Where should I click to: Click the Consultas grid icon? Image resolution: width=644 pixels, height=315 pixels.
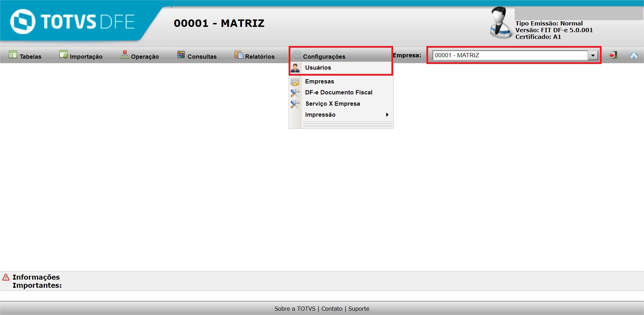[181, 54]
